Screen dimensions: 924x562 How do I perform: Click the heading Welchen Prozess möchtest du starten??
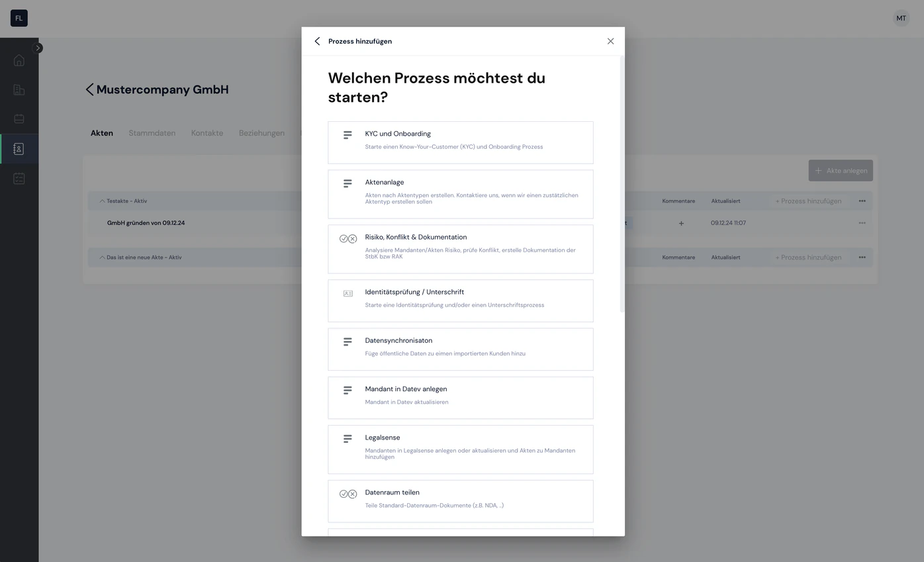click(437, 87)
